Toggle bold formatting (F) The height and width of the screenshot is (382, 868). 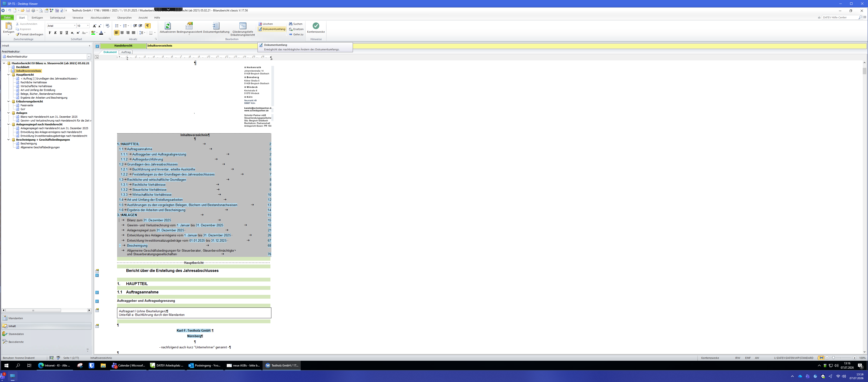tap(50, 33)
